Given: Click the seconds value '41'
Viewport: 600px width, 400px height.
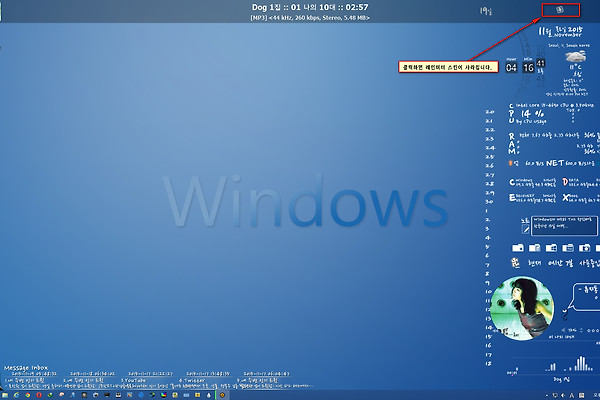Looking at the screenshot, I should coord(541,63).
